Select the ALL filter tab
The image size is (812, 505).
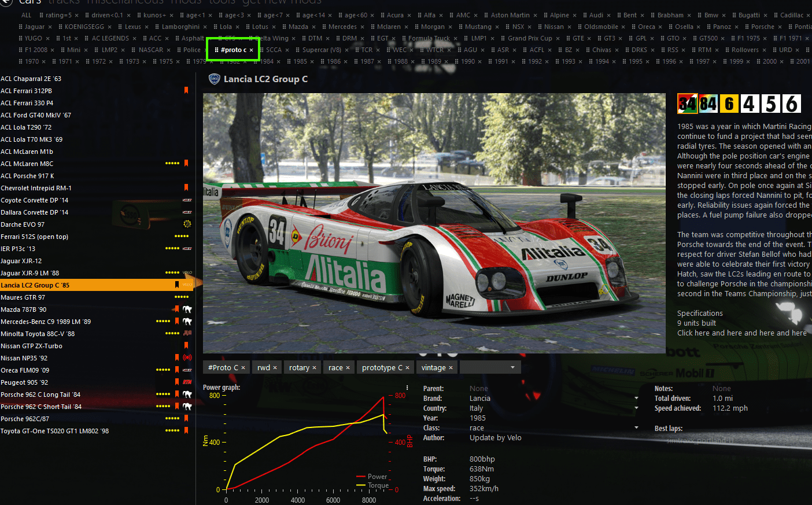(27, 15)
